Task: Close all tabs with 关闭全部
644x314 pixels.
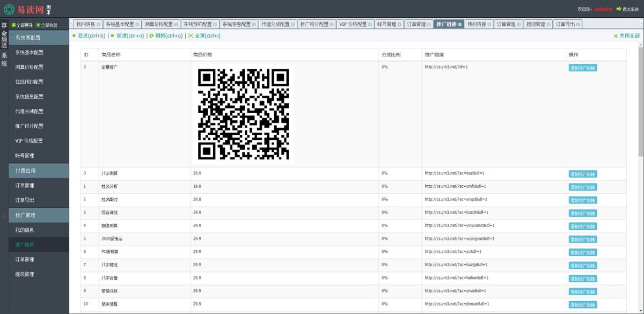Action: tap(627, 36)
